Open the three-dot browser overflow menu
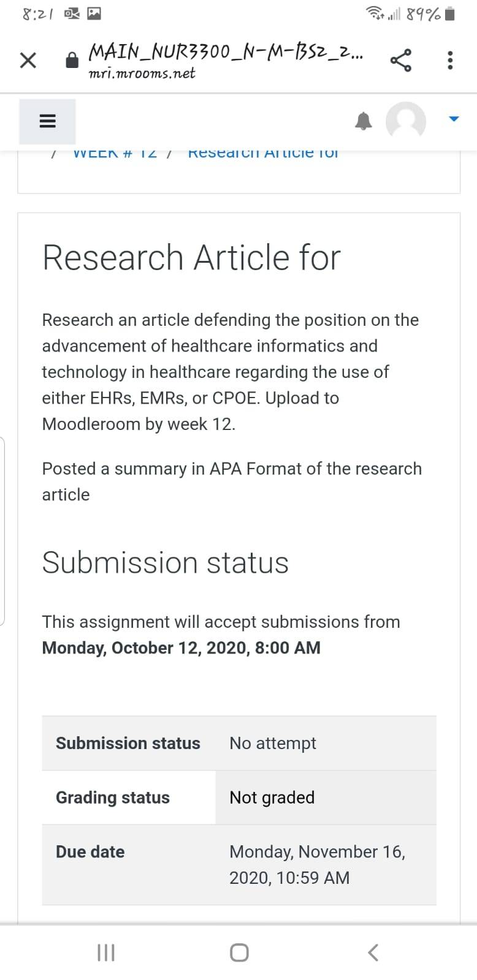 tap(451, 60)
